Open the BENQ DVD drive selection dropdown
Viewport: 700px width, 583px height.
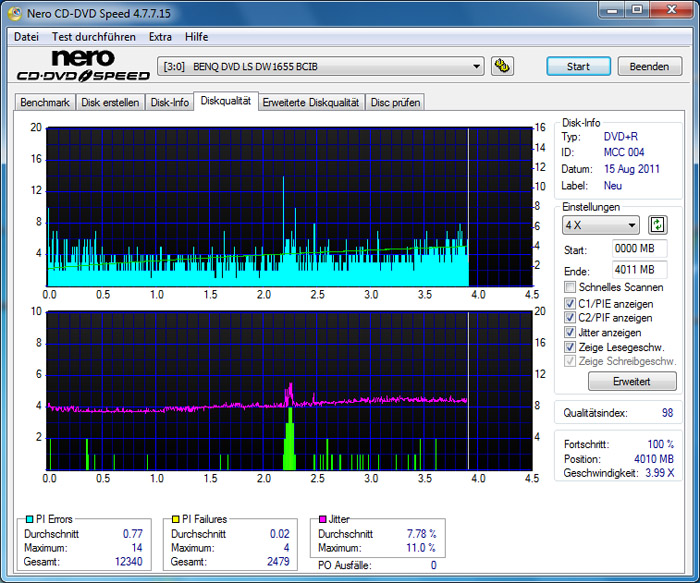coord(321,67)
